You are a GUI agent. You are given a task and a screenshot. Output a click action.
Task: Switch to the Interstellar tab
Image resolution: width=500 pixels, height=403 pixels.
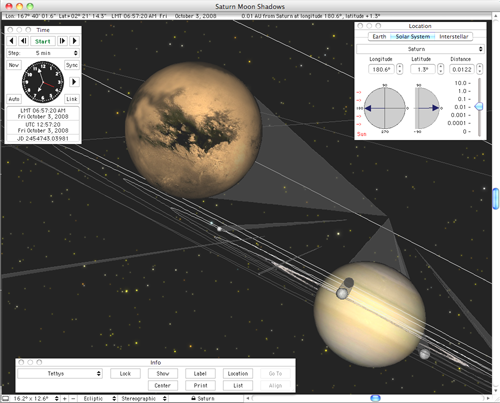(454, 36)
